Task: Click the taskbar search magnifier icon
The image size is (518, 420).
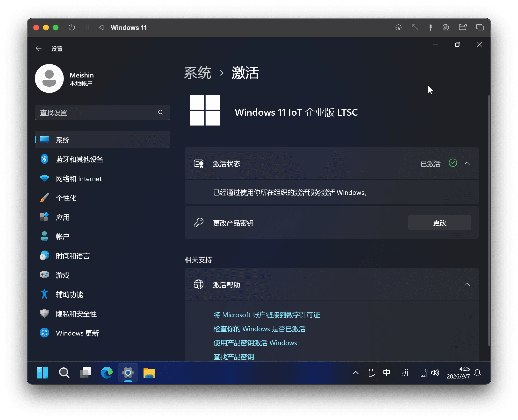Action: tap(64, 373)
